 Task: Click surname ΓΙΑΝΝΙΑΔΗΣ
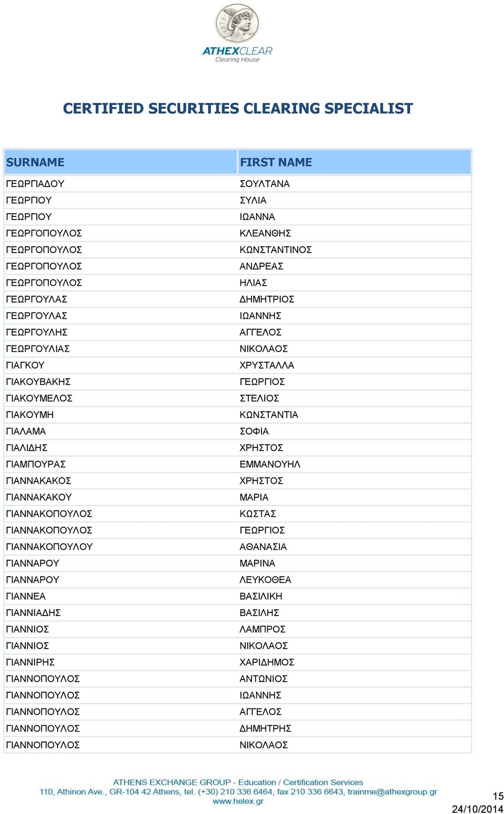click(x=33, y=613)
